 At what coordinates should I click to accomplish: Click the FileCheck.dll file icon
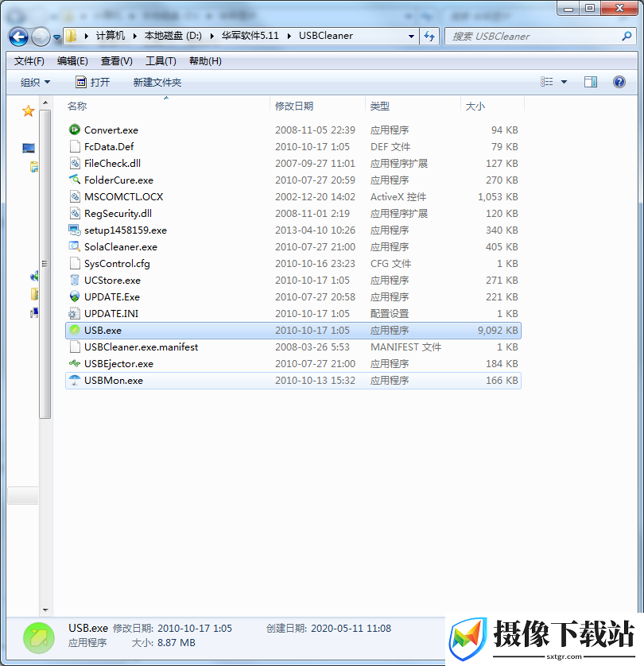[x=75, y=163]
